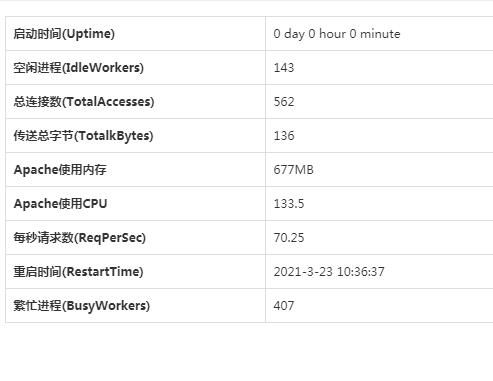Select the BusyWorkers value 407
493x381 pixels.
(x=284, y=306)
